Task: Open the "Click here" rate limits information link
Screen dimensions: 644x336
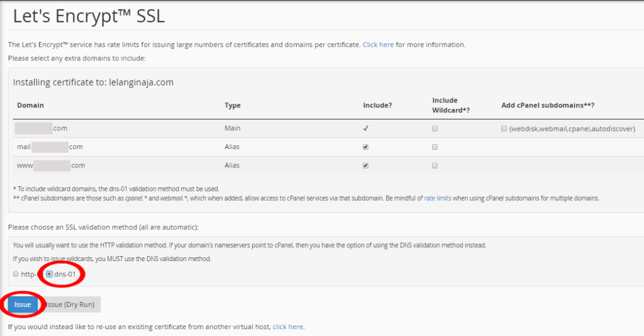Action: pyautogui.click(x=378, y=45)
